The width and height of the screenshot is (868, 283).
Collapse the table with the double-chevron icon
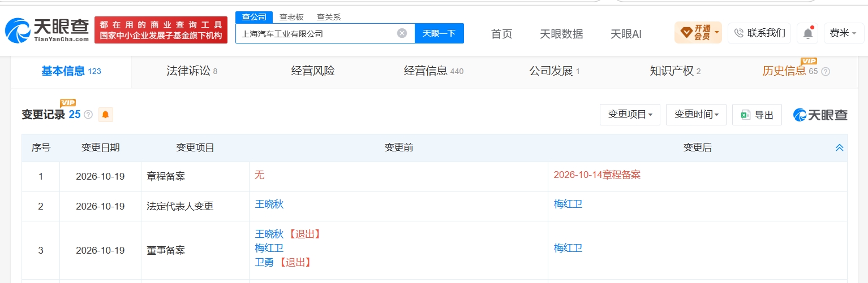coord(840,147)
